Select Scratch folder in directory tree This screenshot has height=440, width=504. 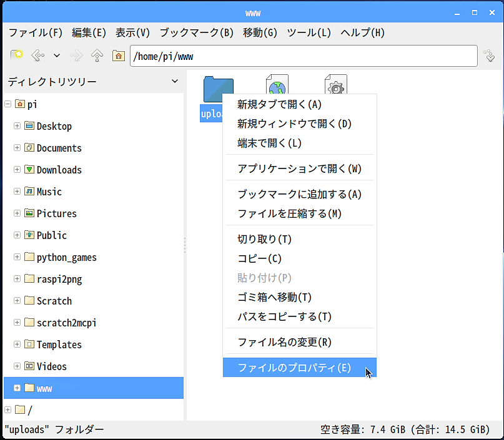pos(54,301)
